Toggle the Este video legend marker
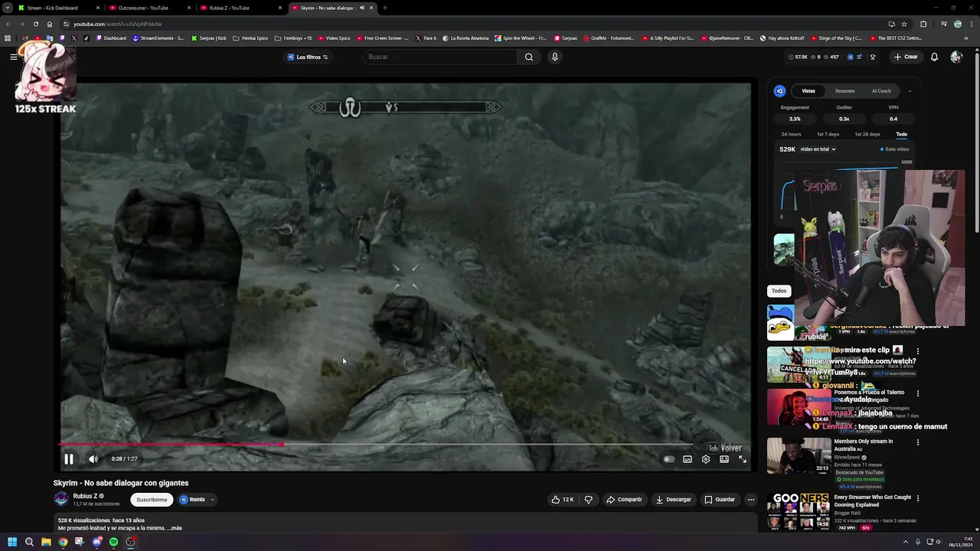The height and width of the screenshot is (551, 980). [x=882, y=149]
